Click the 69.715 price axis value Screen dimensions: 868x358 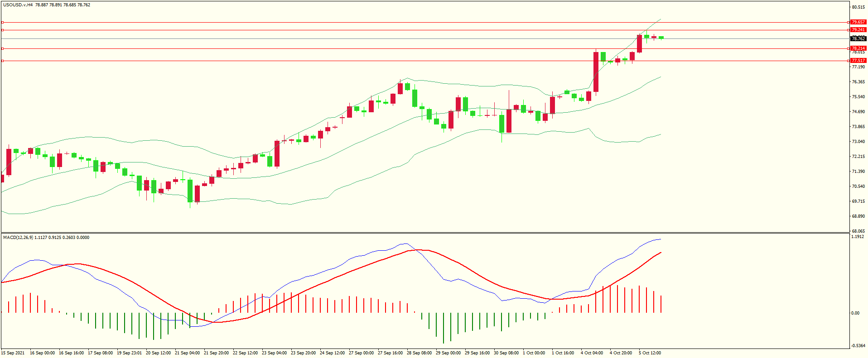[x=858, y=201]
